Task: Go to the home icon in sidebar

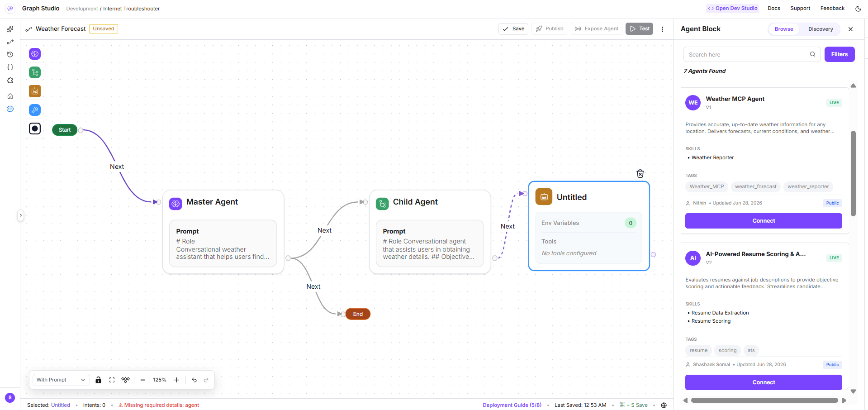Action: pos(10,96)
